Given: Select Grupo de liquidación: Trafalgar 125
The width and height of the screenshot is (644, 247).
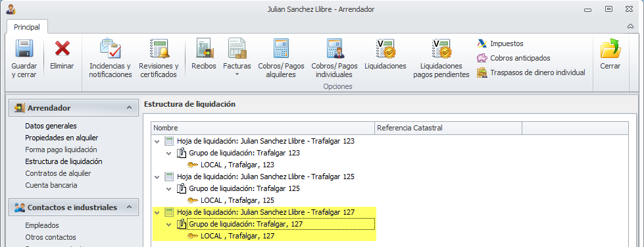Looking at the screenshot, I should coord(244,188).
